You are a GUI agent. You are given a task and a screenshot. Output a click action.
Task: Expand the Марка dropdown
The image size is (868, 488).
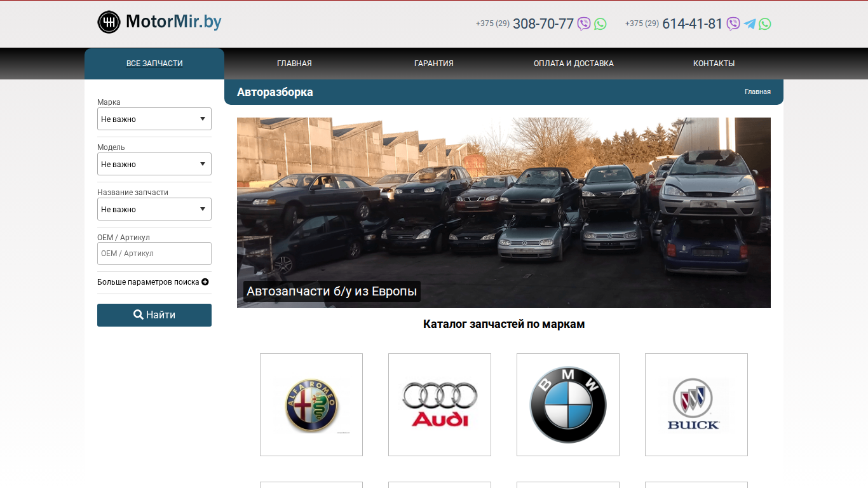[x=154, y=119]
